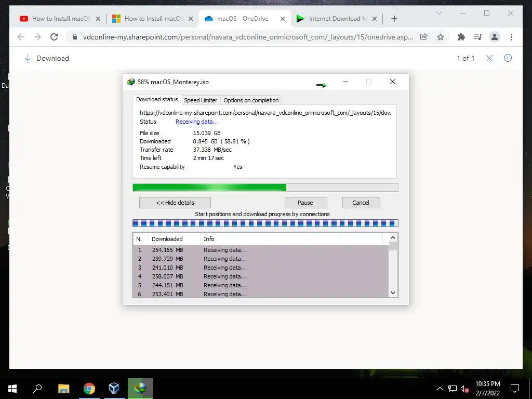
Task: Open File Explorer from the taskbar
Action: 63,389
